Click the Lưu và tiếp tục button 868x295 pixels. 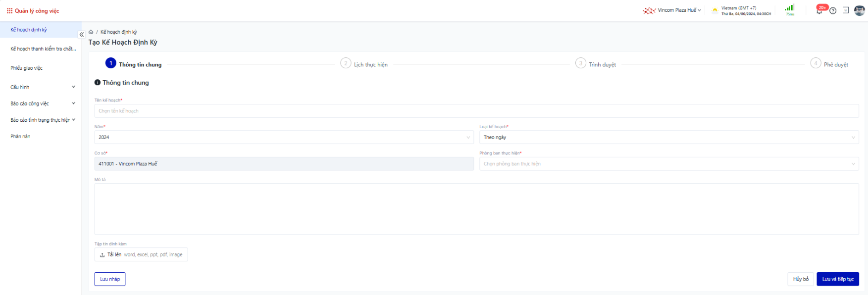point(837,279)
